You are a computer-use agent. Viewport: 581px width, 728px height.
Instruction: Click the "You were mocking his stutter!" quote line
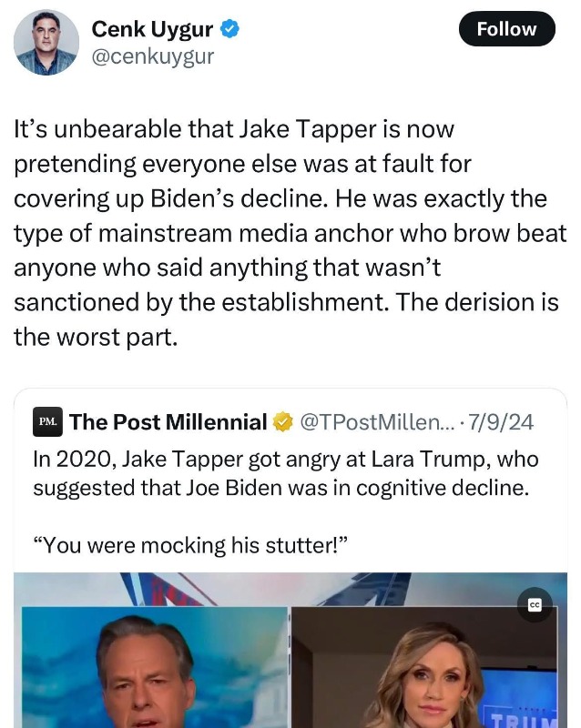pyautogui.click(x=191, y=545)
